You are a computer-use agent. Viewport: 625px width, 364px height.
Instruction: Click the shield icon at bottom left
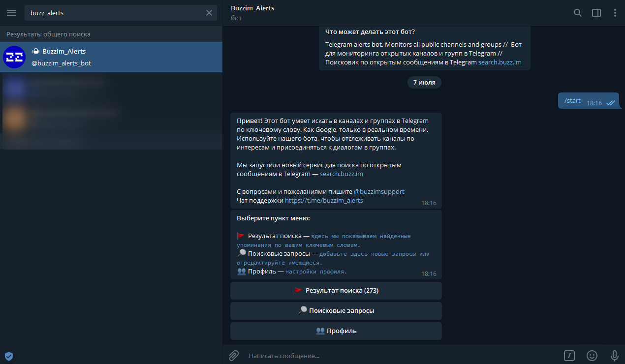(x=9, y=356)
